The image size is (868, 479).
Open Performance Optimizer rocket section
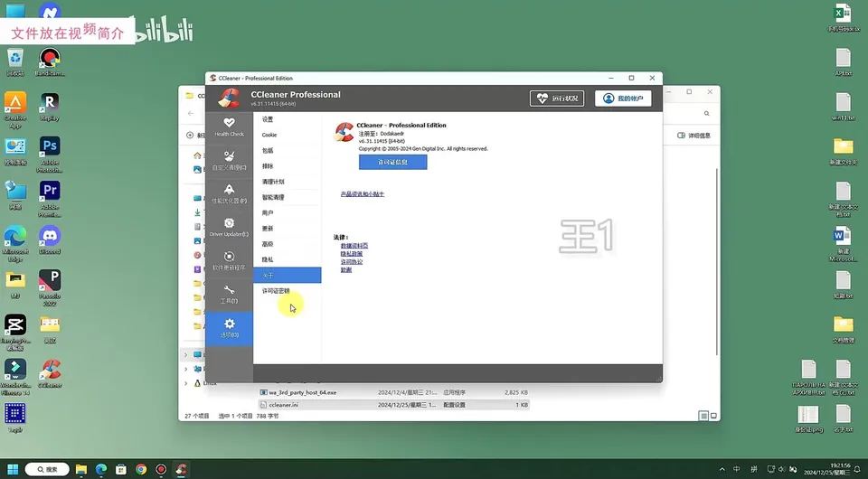pyautogui.click(x=229, y=193)
